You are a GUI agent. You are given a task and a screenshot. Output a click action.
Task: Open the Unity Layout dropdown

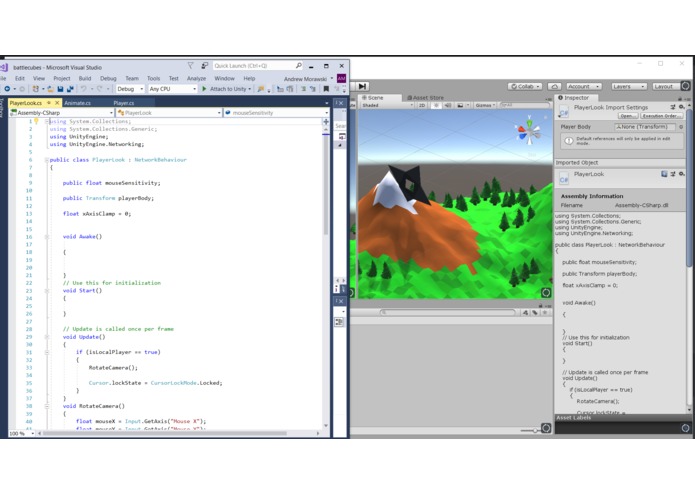point(666,86)
